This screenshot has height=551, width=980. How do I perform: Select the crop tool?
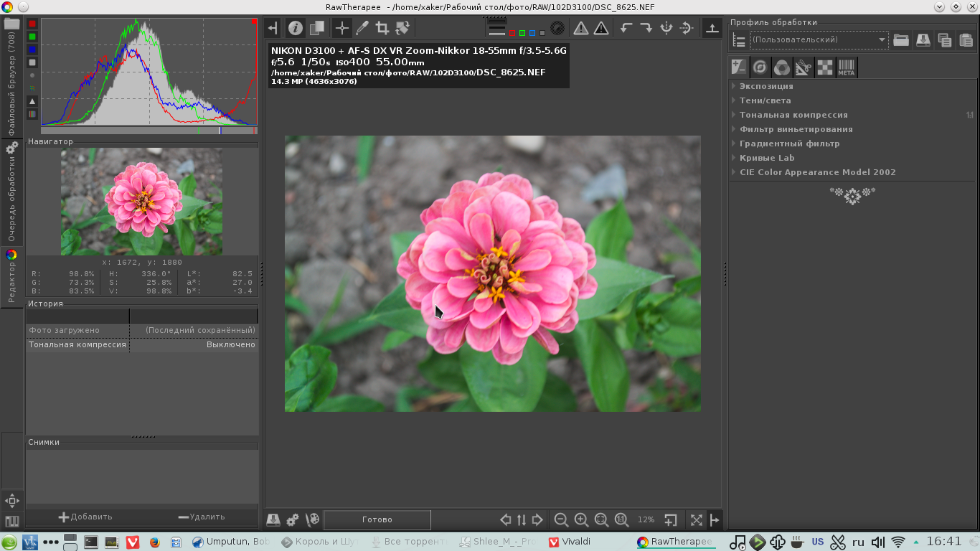click(x=382, y=28)
